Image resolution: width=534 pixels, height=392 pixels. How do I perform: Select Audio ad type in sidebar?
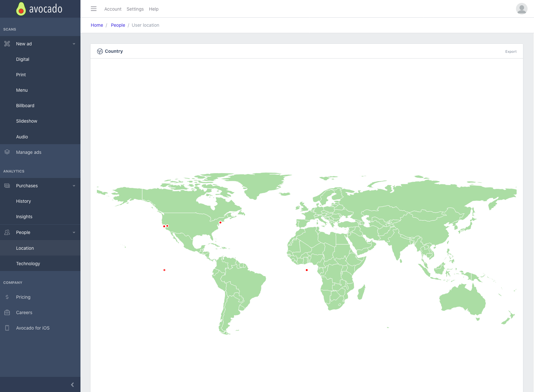coord(40,137)
